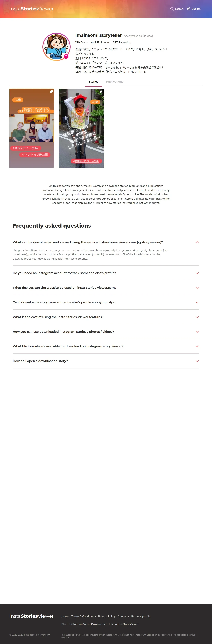
Task: Select the Stories tab
Action: (93, 82)
